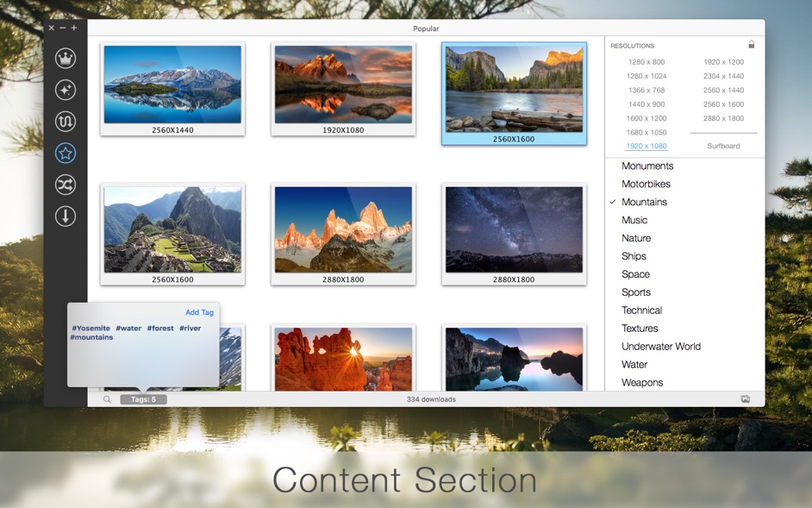Click the shuffle Random sidebar icon

tap(66, 185)
